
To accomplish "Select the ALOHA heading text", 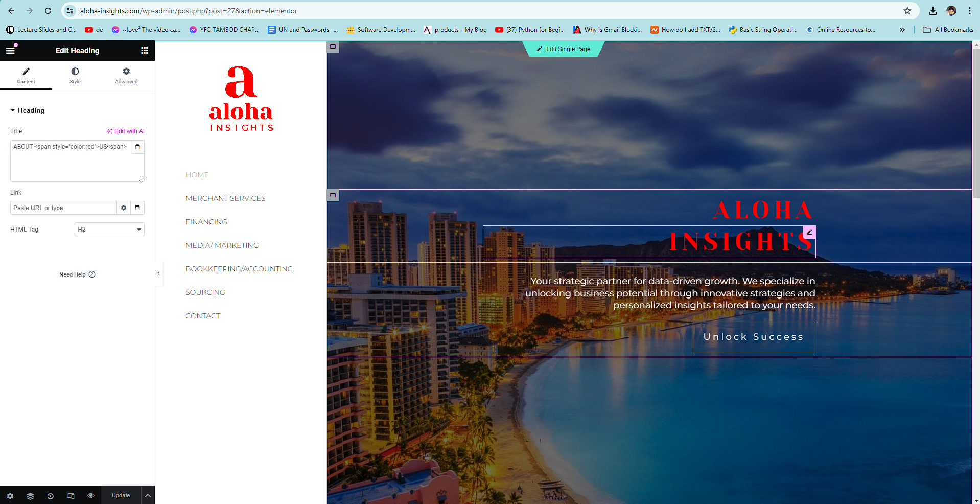I will coord(763,210).
